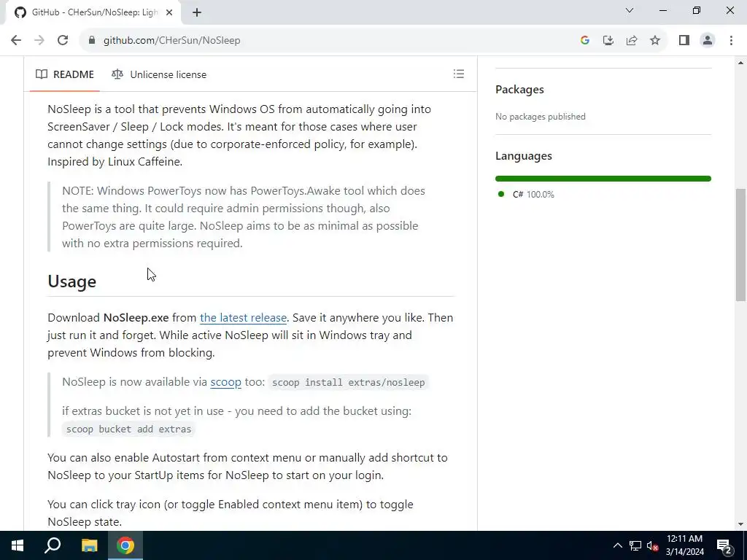Open the Packages heading link
This screenshot has width=747, height=560.
tap(519, 89)
